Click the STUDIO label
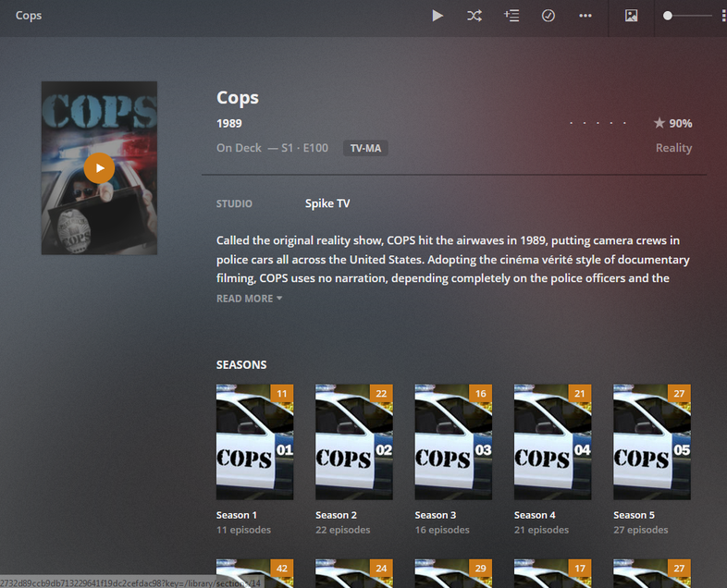727x588 pixels. click(x=234, y=204)
